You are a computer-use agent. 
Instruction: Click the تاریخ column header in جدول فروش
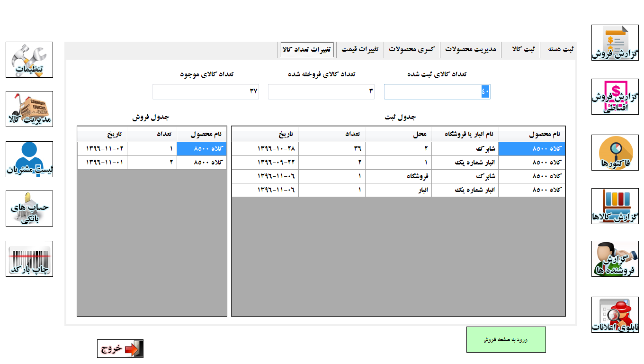click(102, 135)
